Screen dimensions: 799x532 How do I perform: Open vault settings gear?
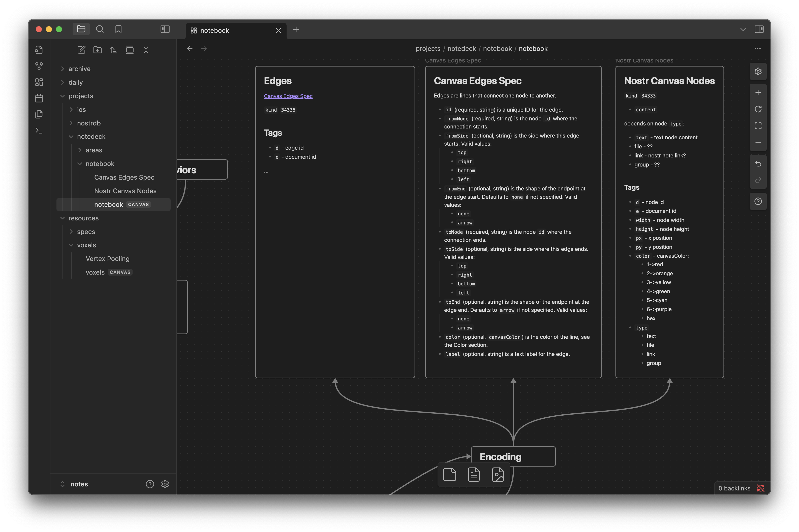point(165,484)
